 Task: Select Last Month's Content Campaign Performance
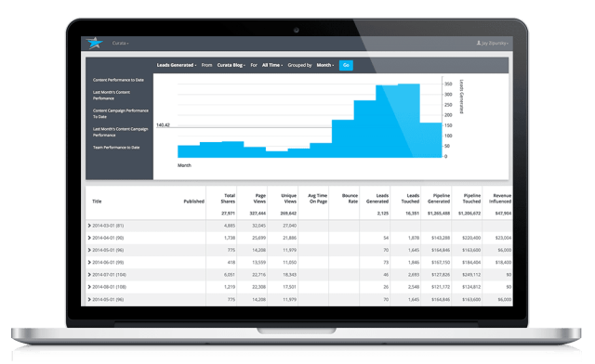[x=120, y=132]
